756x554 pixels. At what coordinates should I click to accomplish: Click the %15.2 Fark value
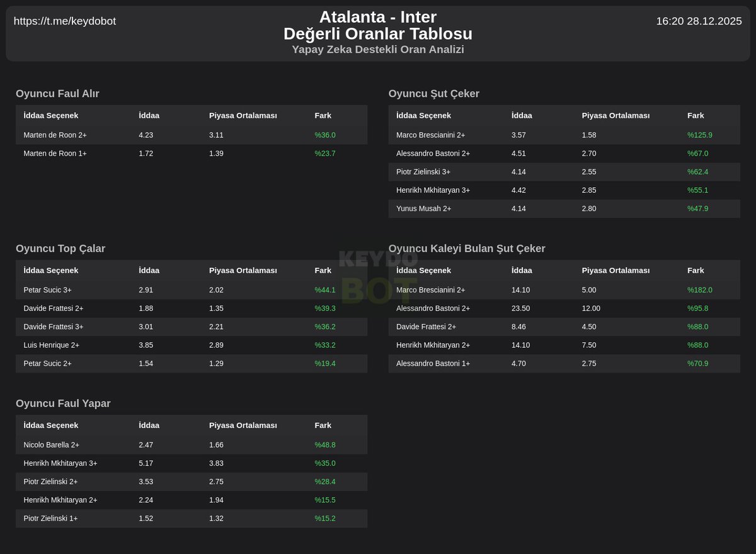(325, 519)
